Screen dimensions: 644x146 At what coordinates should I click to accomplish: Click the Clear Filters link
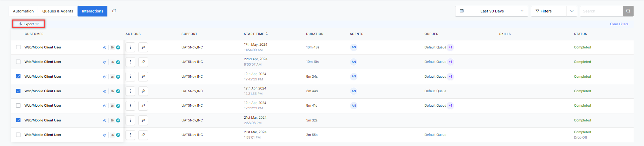(619, 24)
